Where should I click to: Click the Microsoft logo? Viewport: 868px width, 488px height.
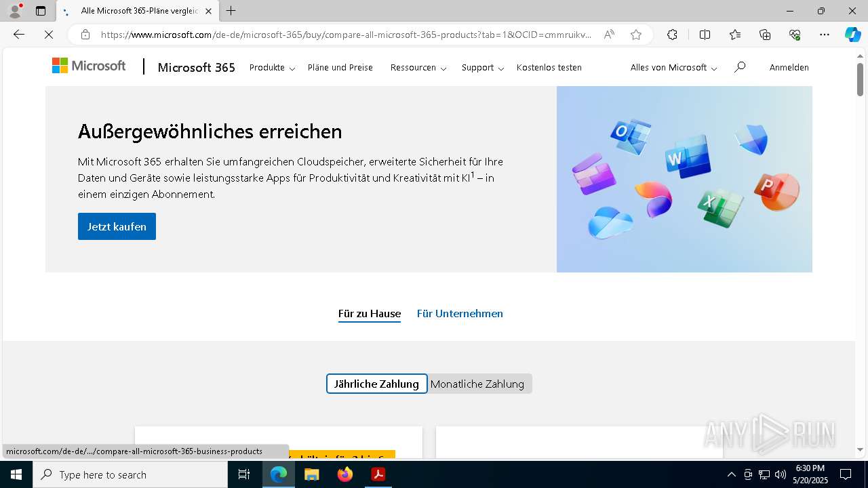89,66
